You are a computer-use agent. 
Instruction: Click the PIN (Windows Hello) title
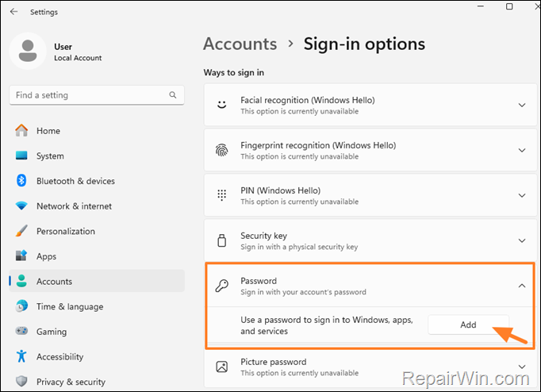click(281, 190)
